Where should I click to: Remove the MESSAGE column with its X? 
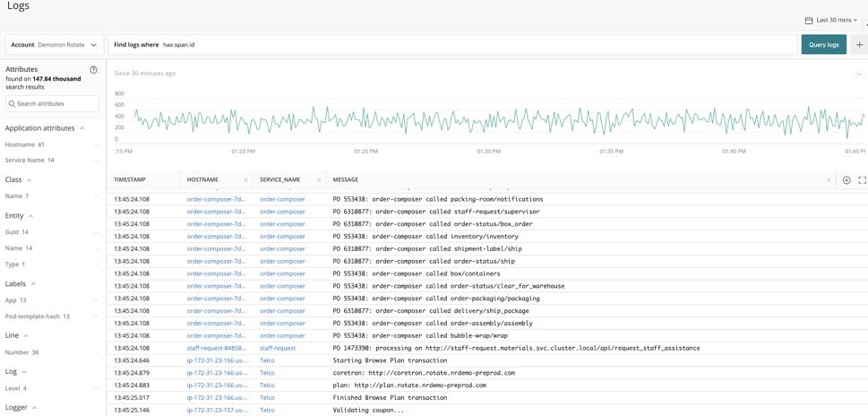[829, 180]
